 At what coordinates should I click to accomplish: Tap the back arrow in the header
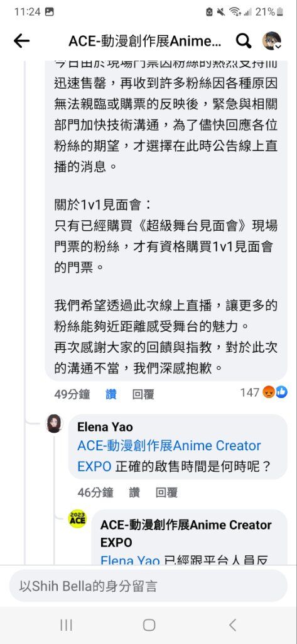point(21,41)
